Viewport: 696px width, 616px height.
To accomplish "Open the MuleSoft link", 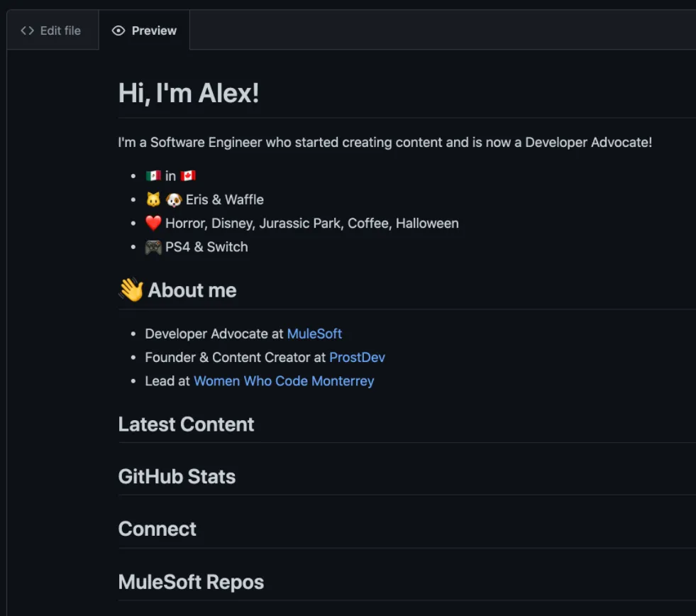I will click(x=314, y=334).
